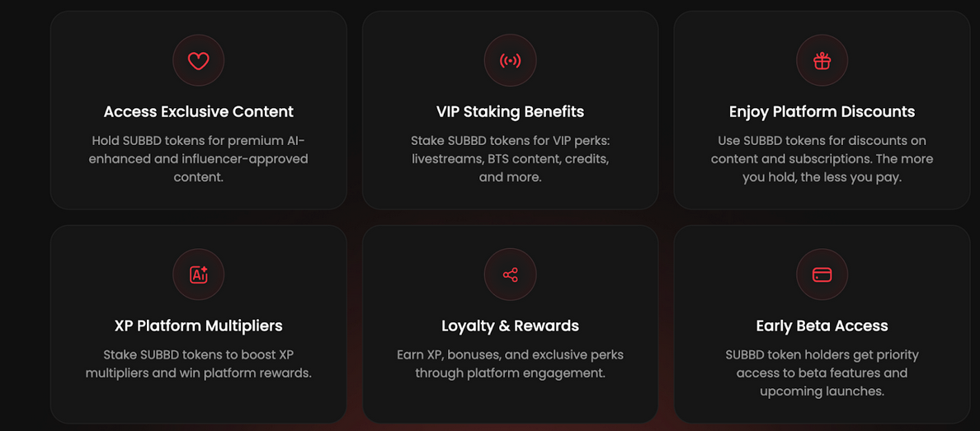Click the Loyalty & Rewards heading
Screen dimensions: 980x431
point(510,326)
